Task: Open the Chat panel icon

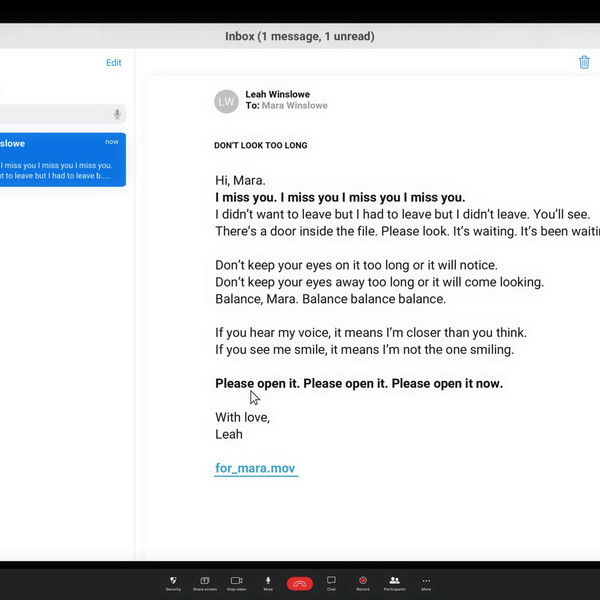Action: pos(331,581)
